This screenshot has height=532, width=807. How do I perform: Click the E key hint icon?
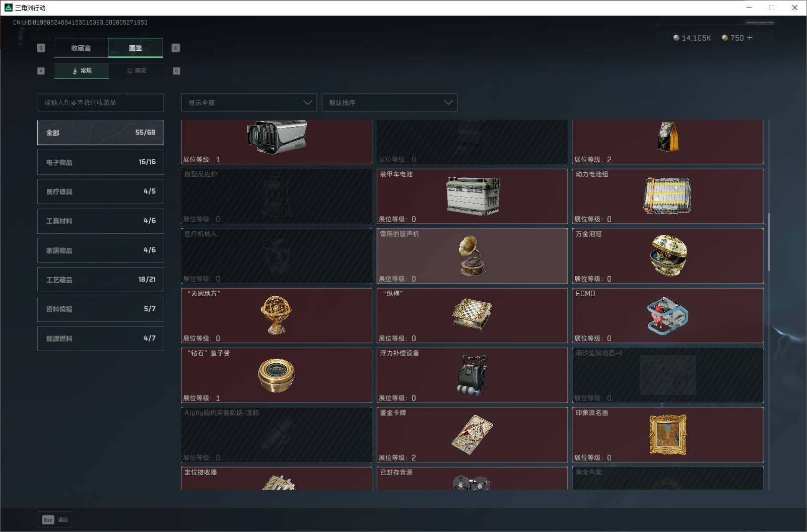pyautogui.click(x=176, y=48)
